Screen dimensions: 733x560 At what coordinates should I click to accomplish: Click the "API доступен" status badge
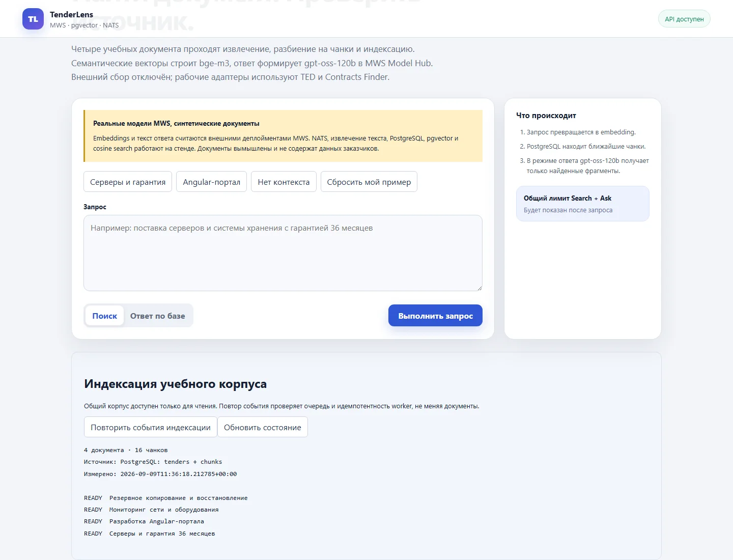click(684, 19)
